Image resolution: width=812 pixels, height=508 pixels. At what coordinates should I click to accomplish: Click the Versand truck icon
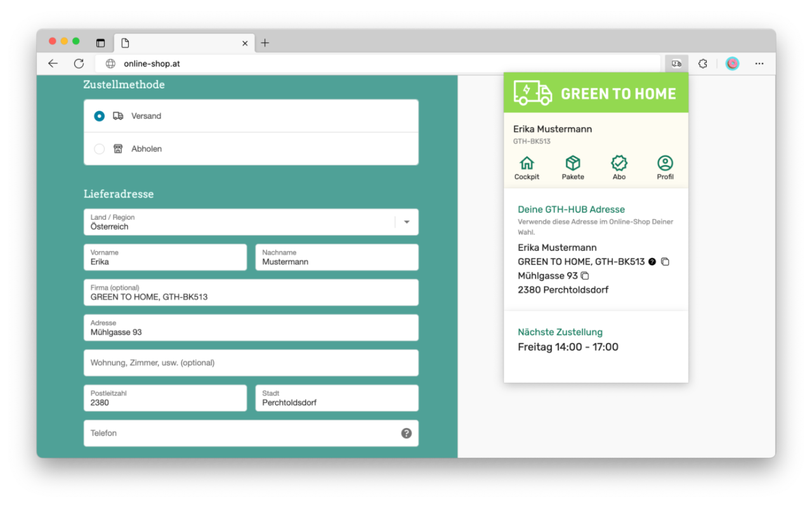point(118,116)
